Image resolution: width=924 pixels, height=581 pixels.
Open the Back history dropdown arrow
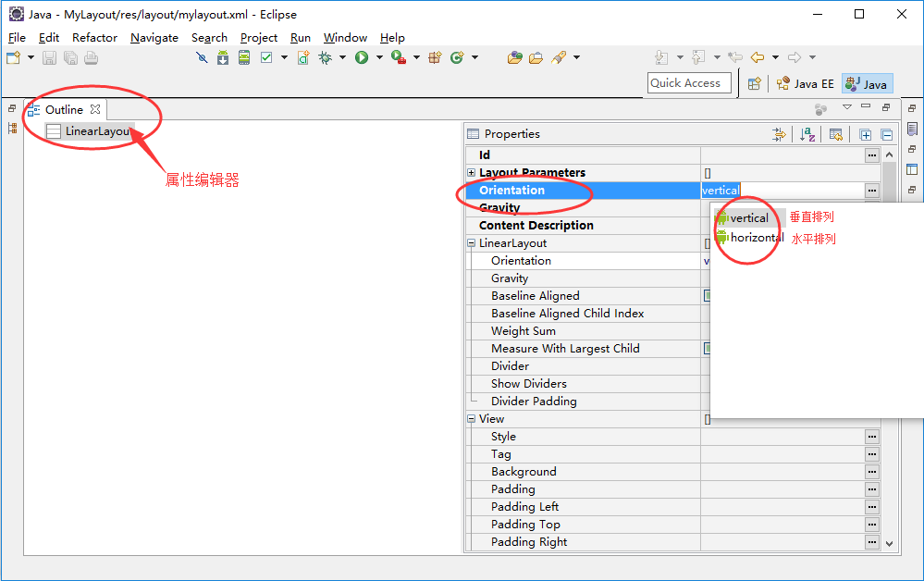coord(775,57)
